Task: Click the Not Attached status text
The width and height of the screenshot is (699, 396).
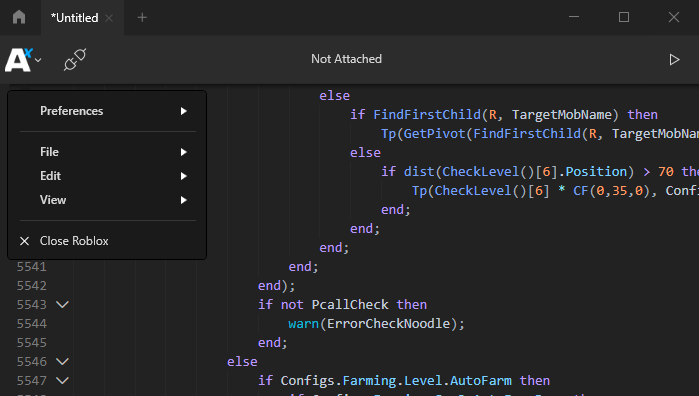Action: click(346, 59)
